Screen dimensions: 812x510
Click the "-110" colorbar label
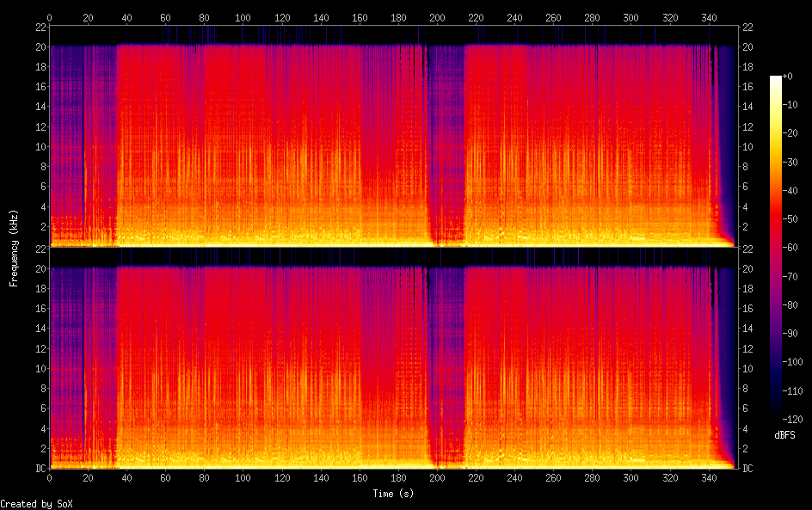point(792,391)
